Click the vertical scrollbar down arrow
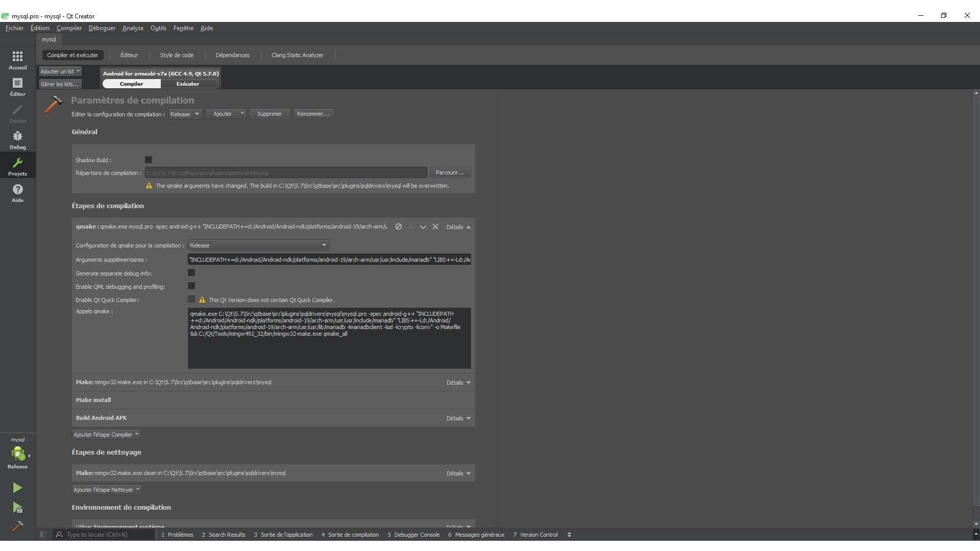Image resolution: width=980 pixels, height=551 pixels. (x=976, y=524)
